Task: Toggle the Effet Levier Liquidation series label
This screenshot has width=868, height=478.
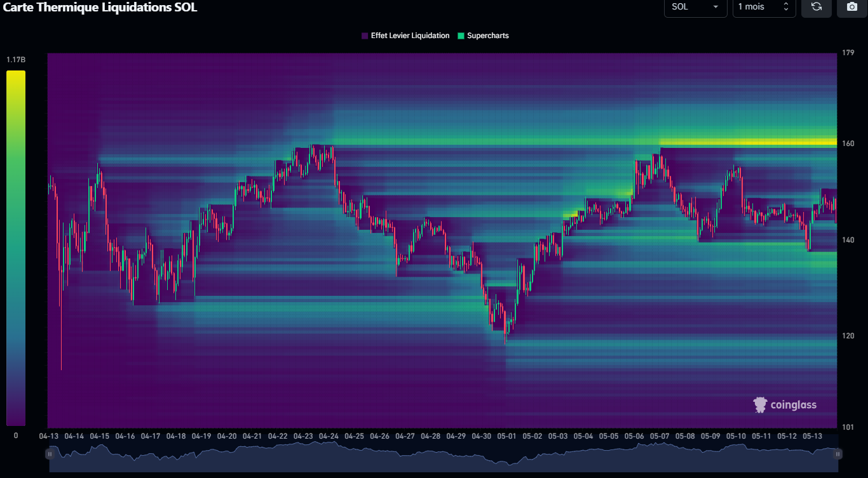Action: 410,36
